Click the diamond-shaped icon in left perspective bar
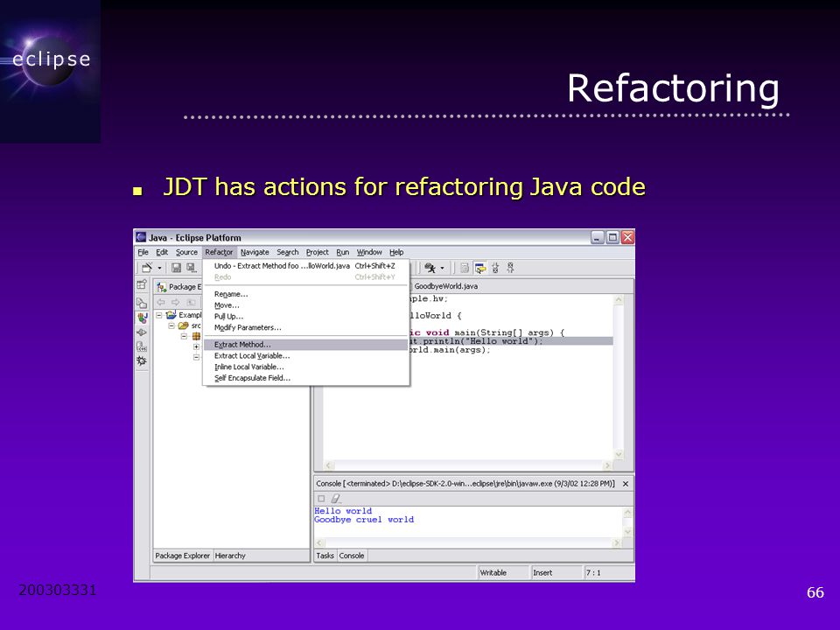 pos(142,332)
